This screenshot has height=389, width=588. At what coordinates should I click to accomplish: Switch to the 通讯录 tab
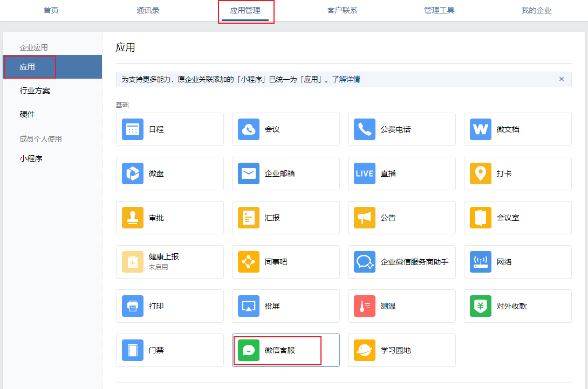click(x=148, y=10)
